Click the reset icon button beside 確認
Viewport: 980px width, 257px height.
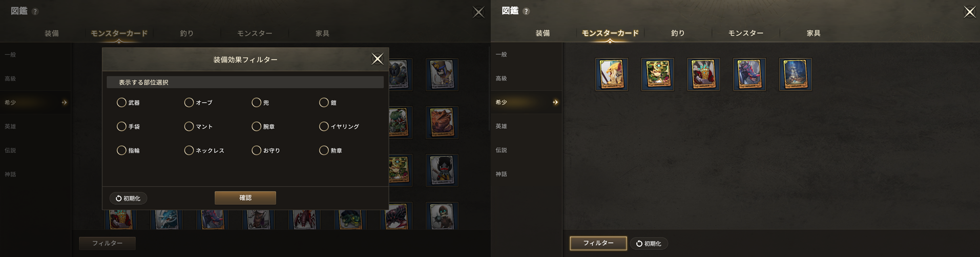tap(128, 198)
